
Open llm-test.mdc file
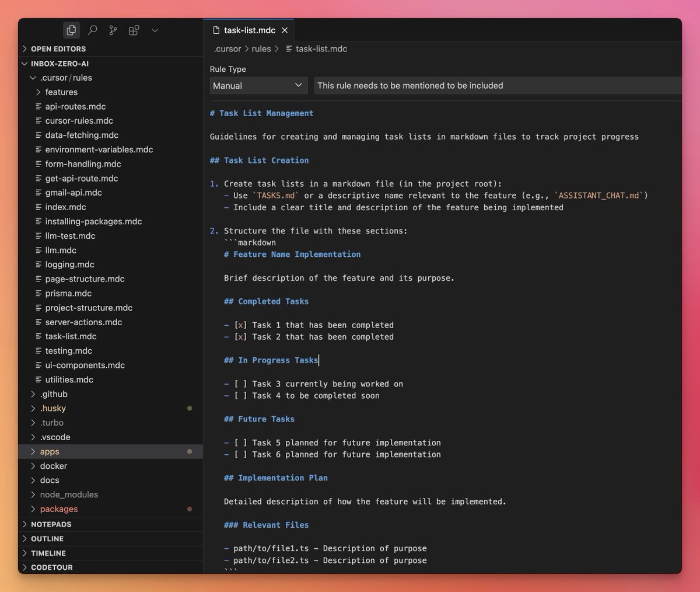click(x=111, y=236)
